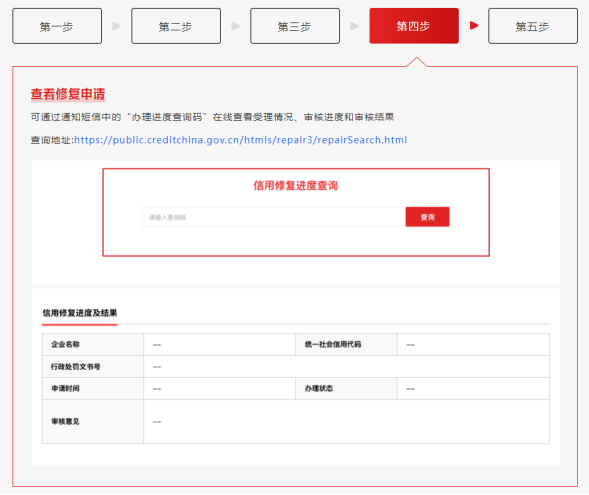Screen dimensions: 589x495
Task: Click the 办理状态 table cell
Action: [346, 389]
